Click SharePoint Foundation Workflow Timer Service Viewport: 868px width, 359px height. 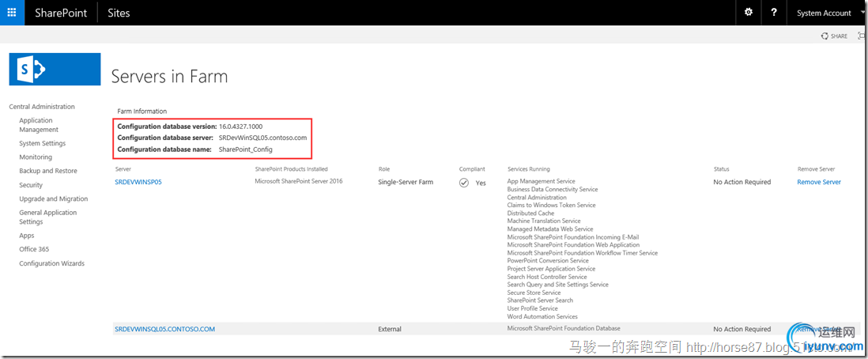(x=583, y=252)
